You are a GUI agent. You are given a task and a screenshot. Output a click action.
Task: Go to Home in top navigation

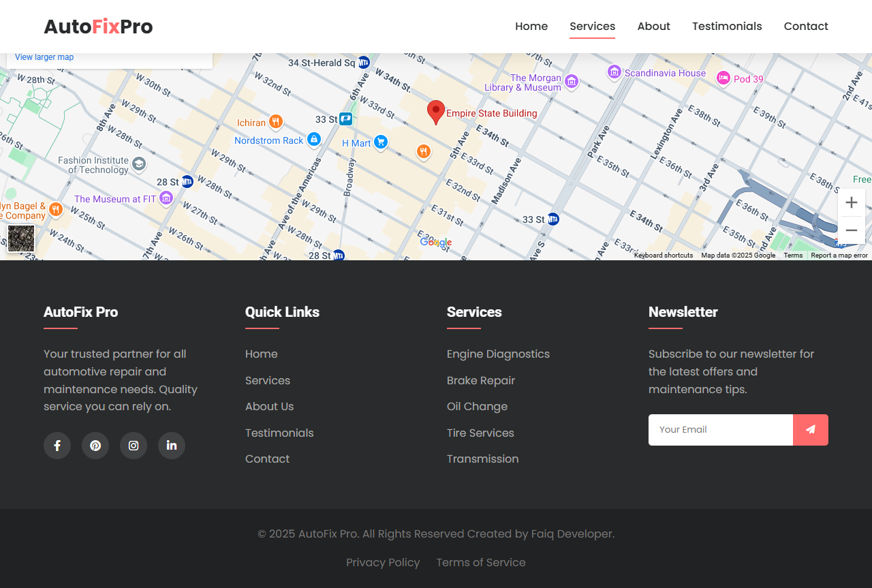531,27
